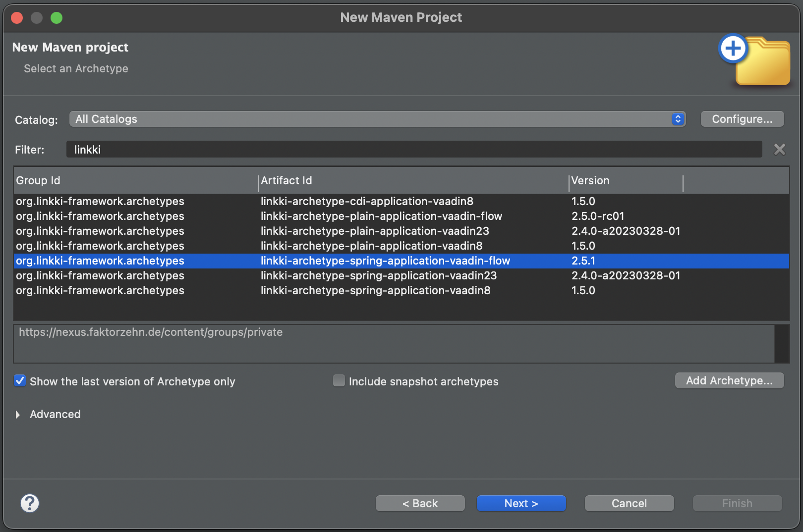This screenshot has height=532, width=803.
Task: Select linkki-archetype-spring-application-vaadin-flow row
Action: [401, 261]
